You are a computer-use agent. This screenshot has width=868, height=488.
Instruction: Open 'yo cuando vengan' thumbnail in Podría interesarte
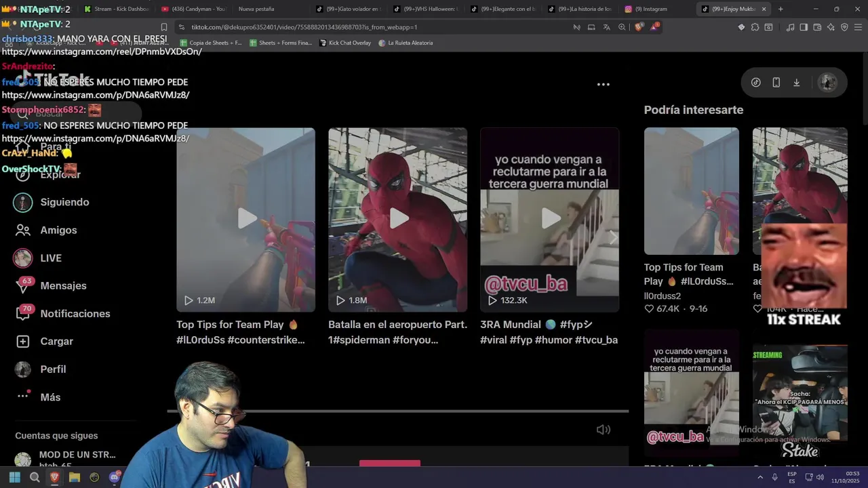point(692,393)
